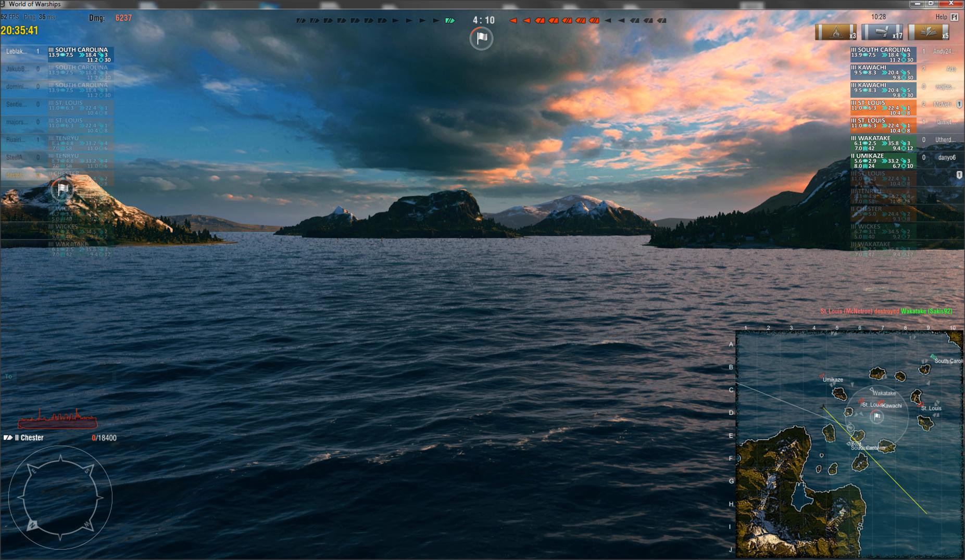Select SteelA's Tenryu ally row
Image resolution: width=965 pixels, height=560 pixels.
tap(57, 160)
